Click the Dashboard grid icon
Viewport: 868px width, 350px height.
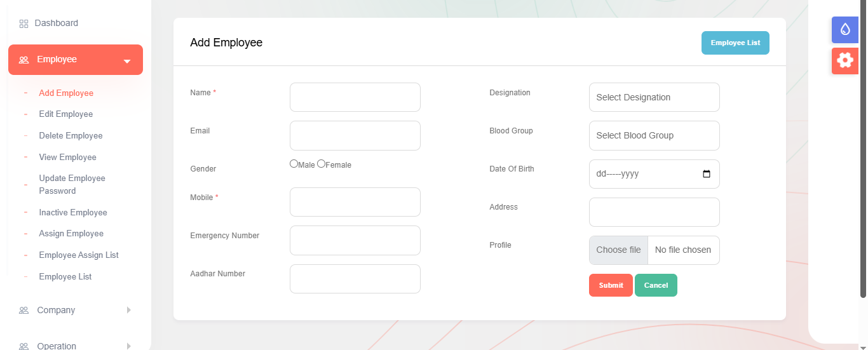click(x=24, y=24)
